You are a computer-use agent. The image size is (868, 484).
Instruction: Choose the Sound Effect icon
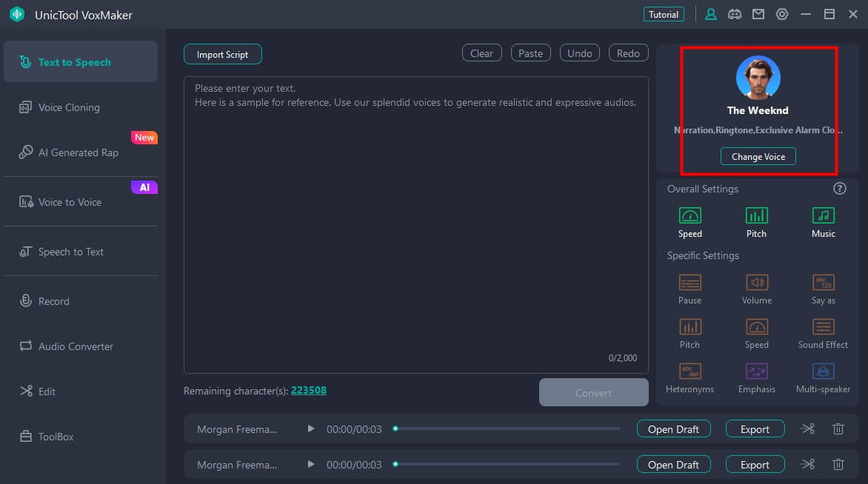(823, 327)
